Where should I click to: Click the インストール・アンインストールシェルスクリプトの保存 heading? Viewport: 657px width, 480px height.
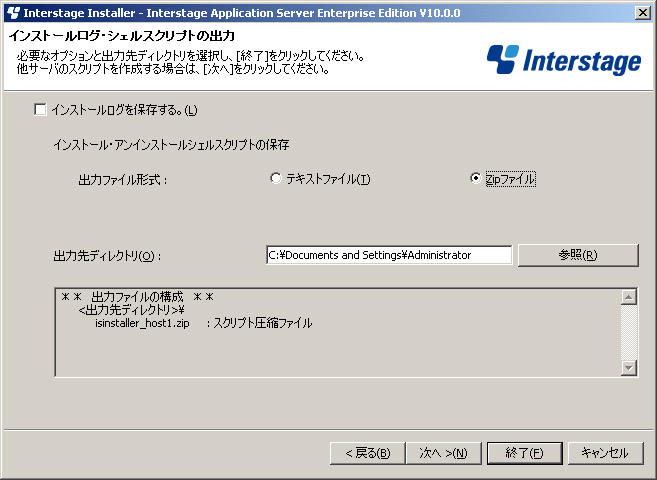(x=171, y=145)
